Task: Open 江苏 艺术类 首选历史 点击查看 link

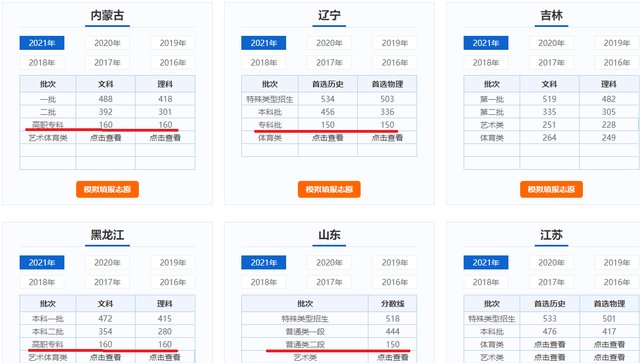Action: (x=549, y=357)
